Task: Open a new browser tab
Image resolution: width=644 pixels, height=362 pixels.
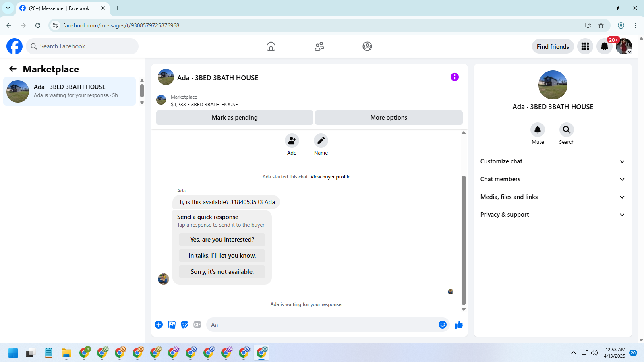Action: point(118,8)
